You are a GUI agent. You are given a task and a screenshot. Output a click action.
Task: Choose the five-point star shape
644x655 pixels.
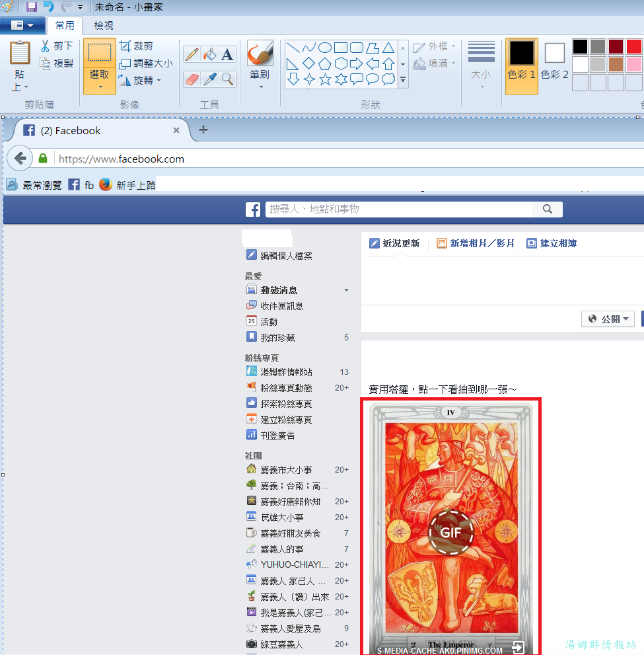pos(325,79)
